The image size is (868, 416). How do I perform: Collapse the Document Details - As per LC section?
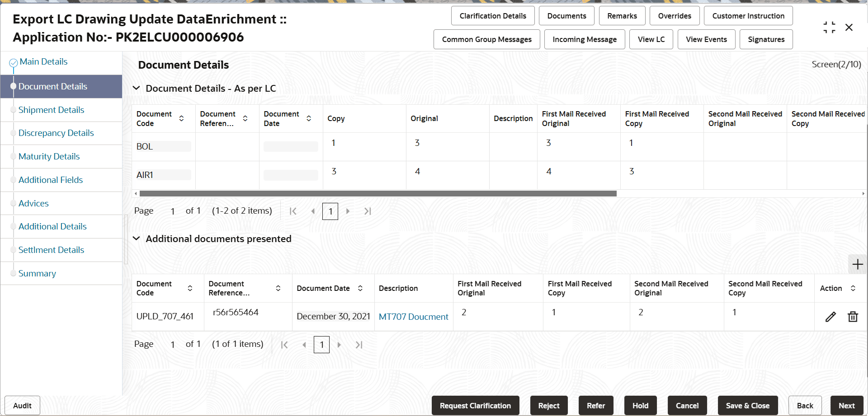137,88
